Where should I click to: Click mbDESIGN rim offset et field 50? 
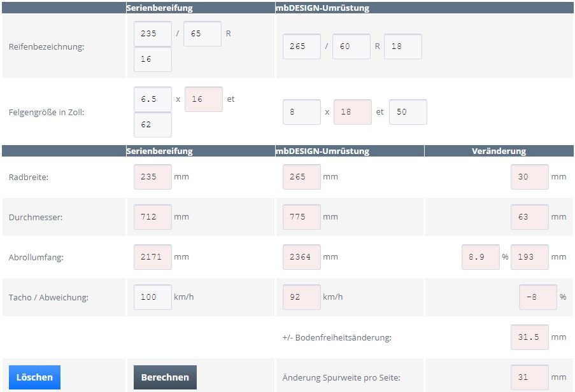(x=408, y=112)
